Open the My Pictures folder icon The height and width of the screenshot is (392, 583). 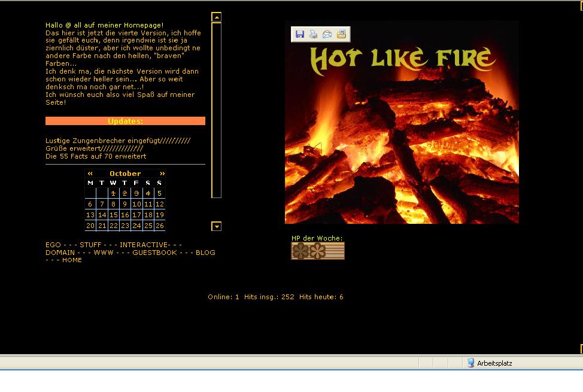point(341,35)
